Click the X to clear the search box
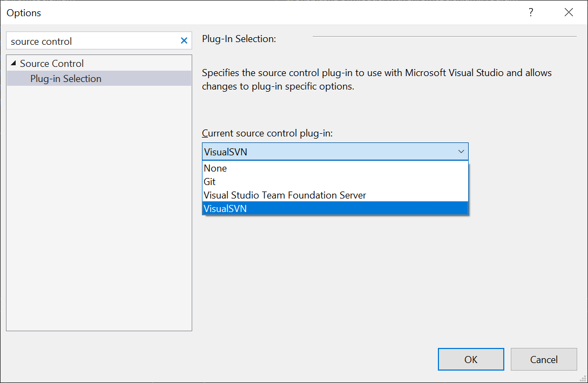Image resolution: width=588 pixels, height=383 pixels. click(x=184, y=40)
